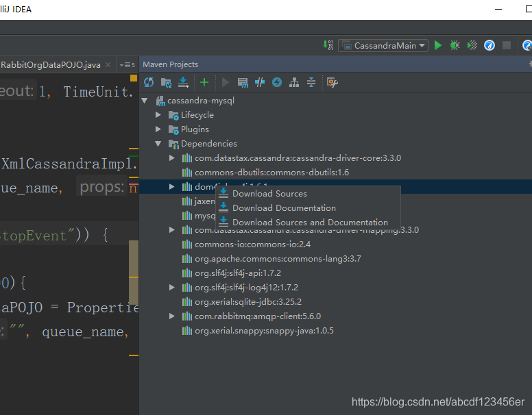Click XmlCassandraImpl in code editor

(66, 164)
